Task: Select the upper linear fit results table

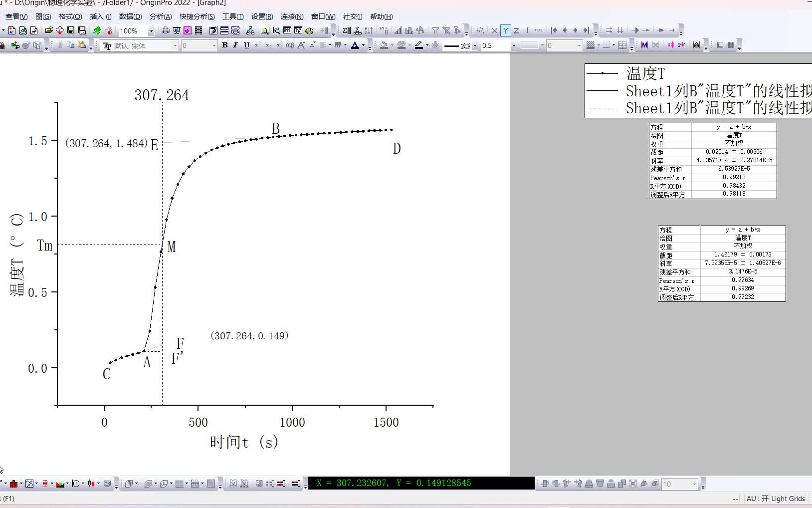Action: (713, 161)
